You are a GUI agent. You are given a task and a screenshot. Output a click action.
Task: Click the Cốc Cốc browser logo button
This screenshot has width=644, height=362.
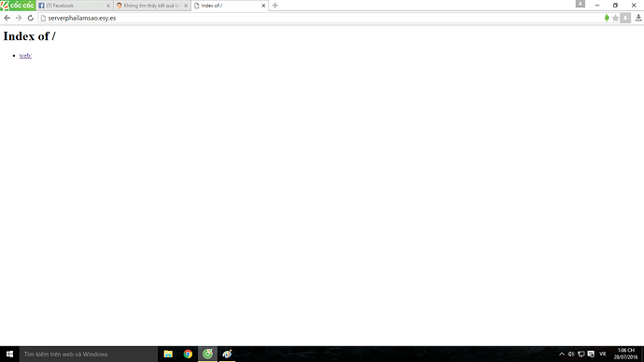pyautogui.click(x=18, y=6)
